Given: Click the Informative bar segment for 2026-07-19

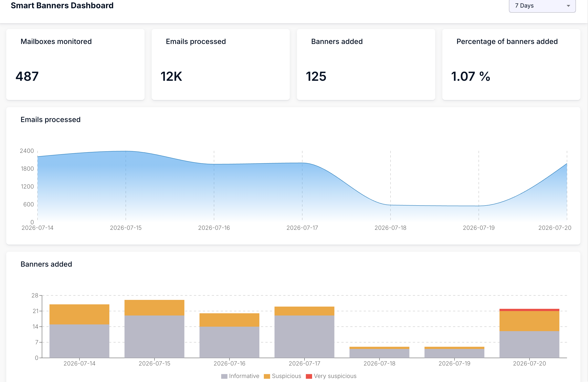Looking at the screenshot, I should (454, 353).
